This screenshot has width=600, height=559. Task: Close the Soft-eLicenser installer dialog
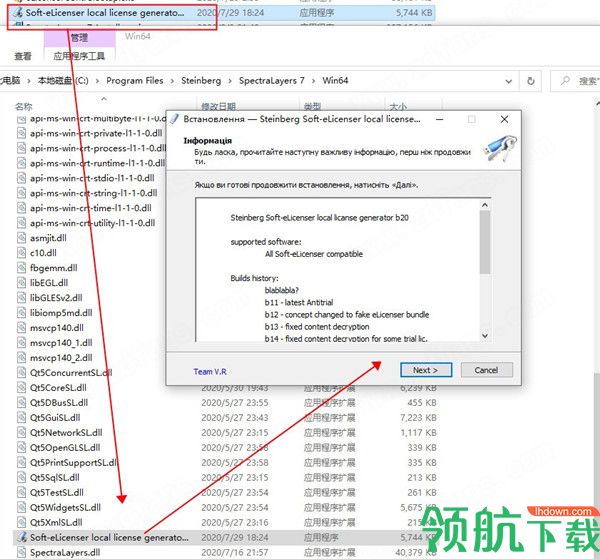click(x=504, y=119)
